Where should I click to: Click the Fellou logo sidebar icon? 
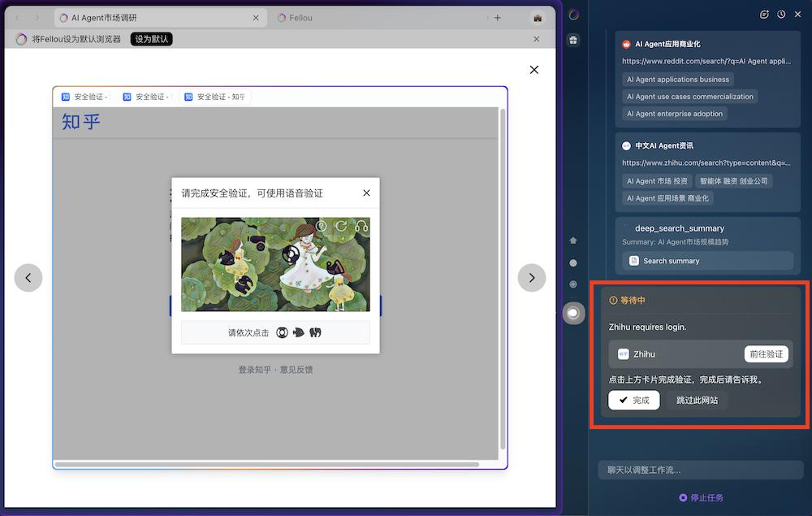coord(574,15)
